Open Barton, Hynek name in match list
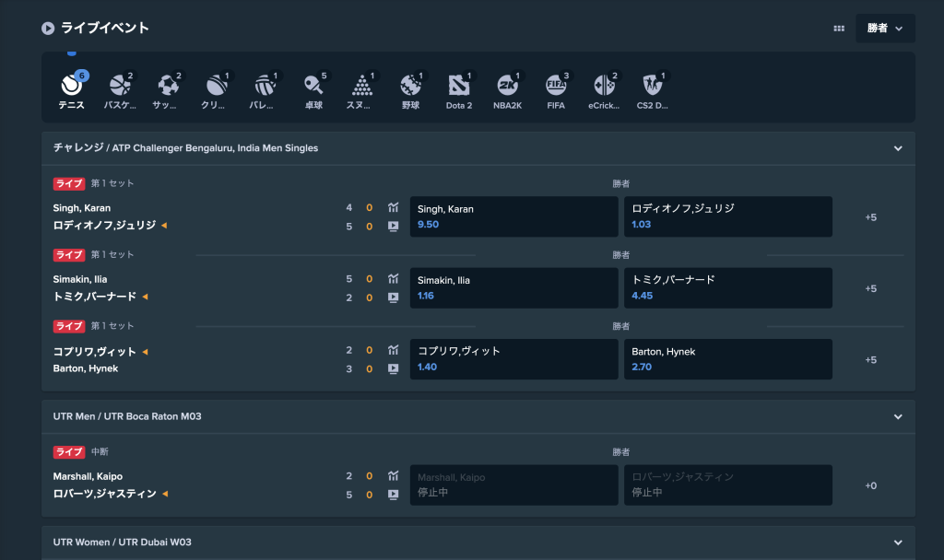The image size is (944, 560). (86, 368)
